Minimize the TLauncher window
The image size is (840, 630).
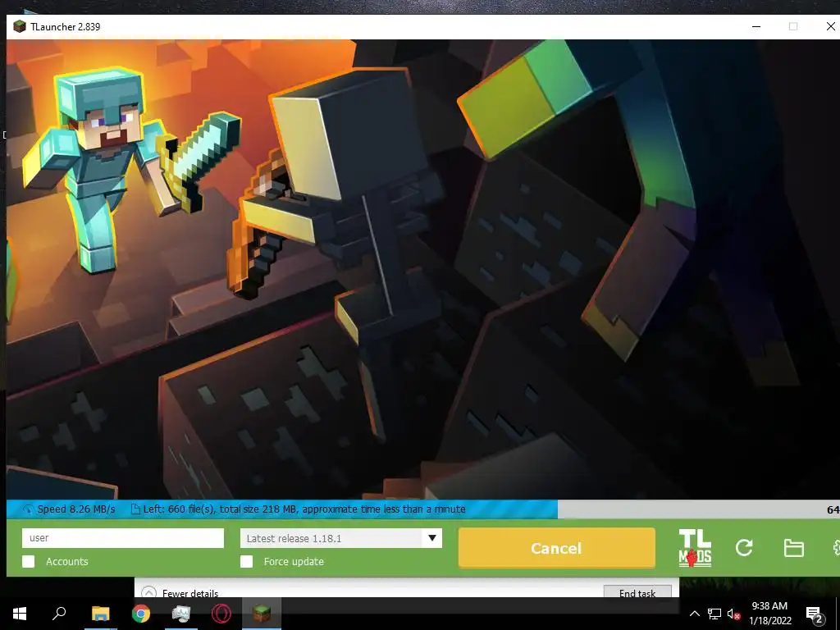click(756, 26)
